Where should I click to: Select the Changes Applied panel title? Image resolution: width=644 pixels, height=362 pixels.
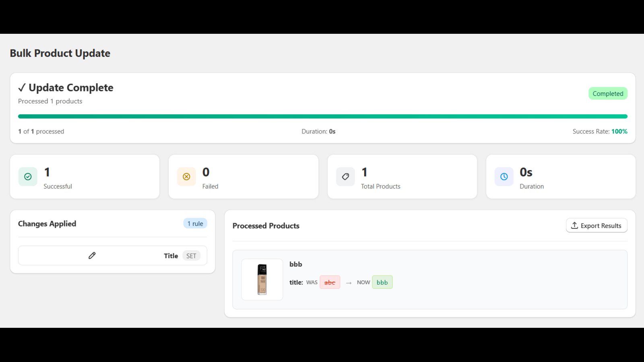tap(47, 224)
